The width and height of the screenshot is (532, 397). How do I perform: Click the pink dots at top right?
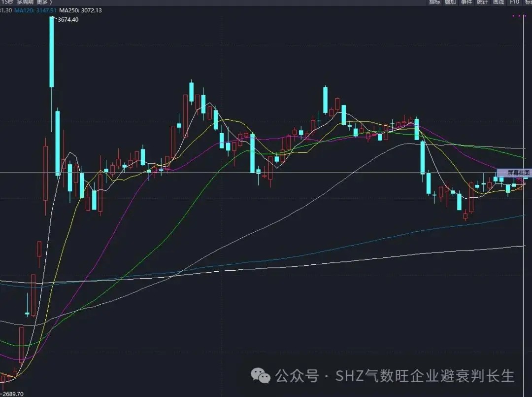click(x=519, y=16)
